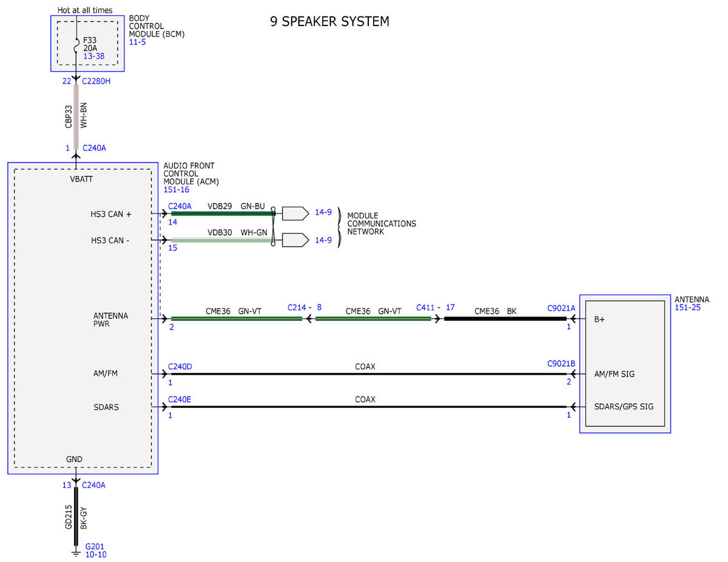Click the C9021A connector link
This screenshot has width=728, height=562.
tap(561, 307)
